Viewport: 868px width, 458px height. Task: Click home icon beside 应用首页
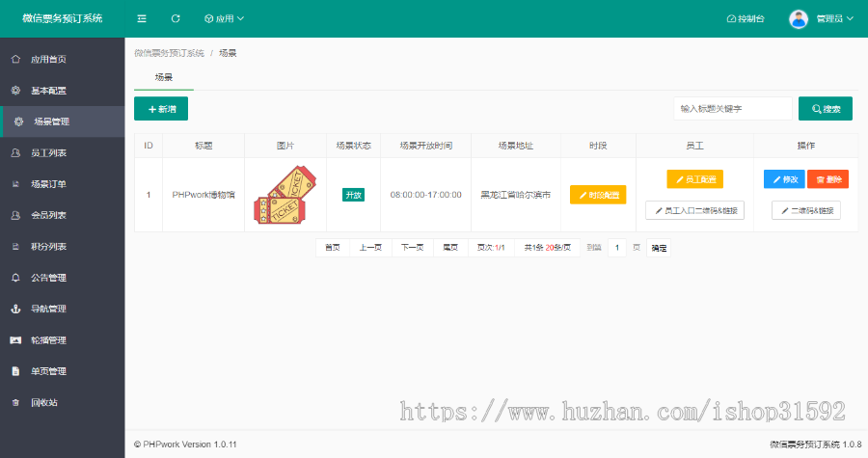coord(15,59)
